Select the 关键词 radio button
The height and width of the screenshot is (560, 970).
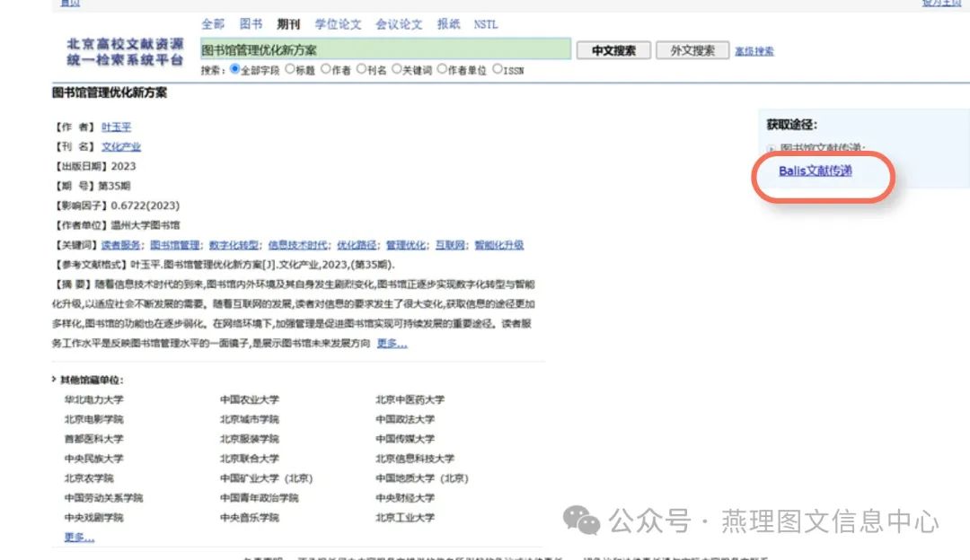396,69
